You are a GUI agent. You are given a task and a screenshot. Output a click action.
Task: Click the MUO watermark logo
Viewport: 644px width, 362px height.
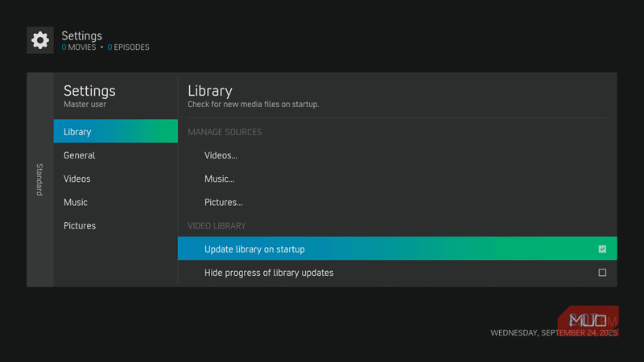(x=588, y=320)
